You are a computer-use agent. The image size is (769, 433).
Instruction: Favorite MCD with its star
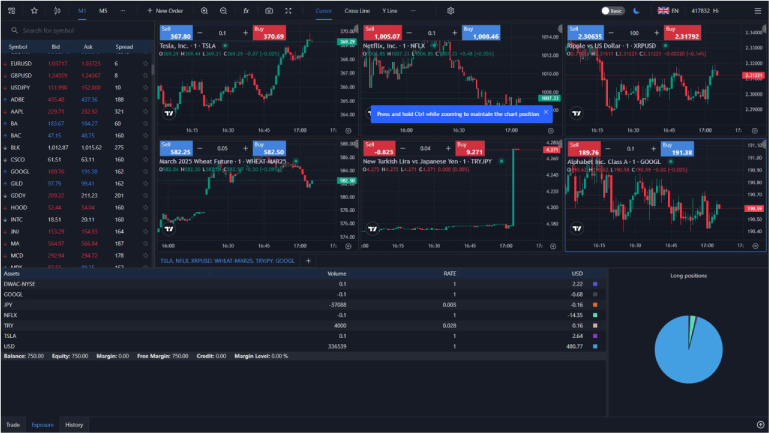pyautogui.click(x=145, y=255)
